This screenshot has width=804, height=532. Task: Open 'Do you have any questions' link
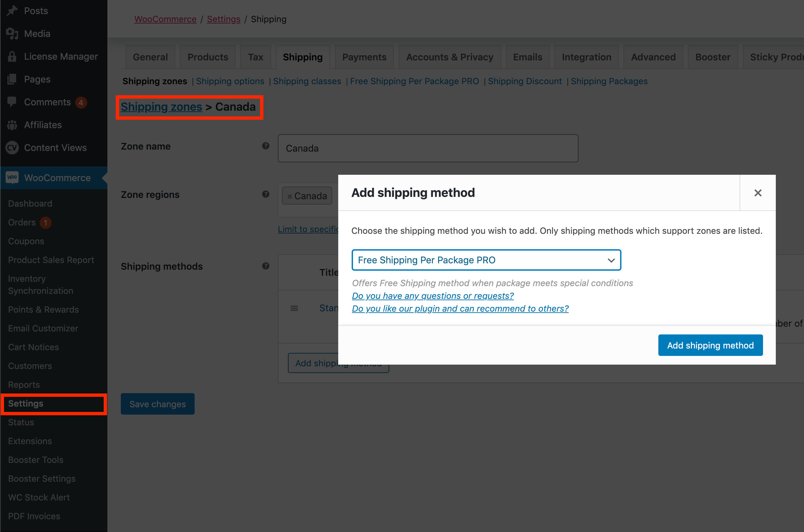coord(433,296)
